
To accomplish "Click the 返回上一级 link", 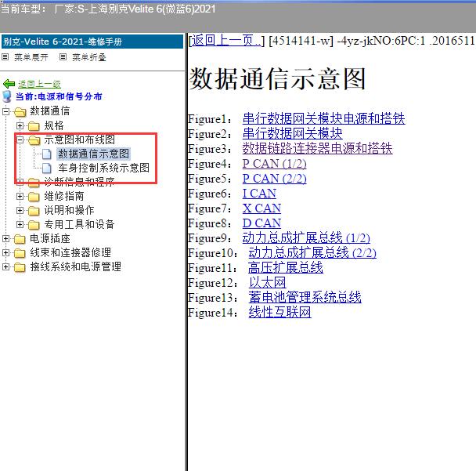I will click(x=39, y=84).
